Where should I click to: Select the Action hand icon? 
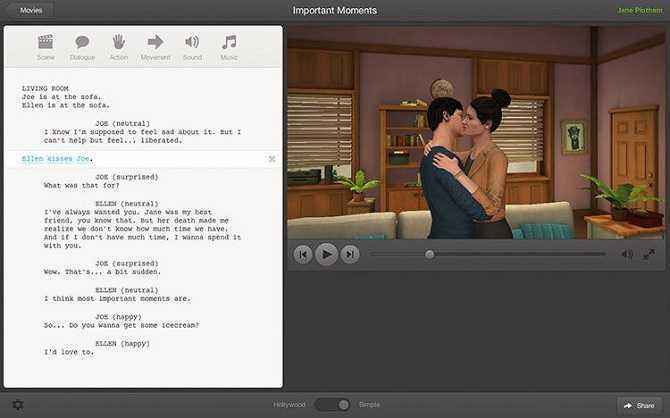click(x=118, y=46)
